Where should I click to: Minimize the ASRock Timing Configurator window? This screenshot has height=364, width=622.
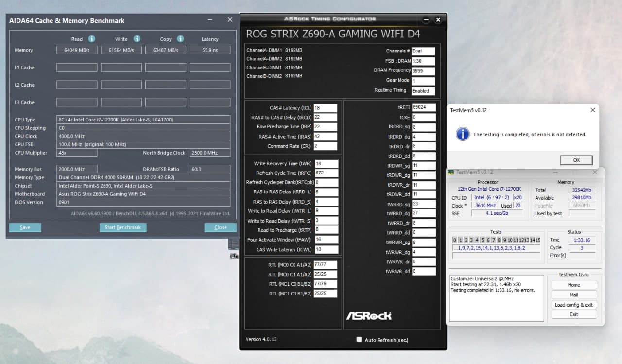[x=426, y=20]
